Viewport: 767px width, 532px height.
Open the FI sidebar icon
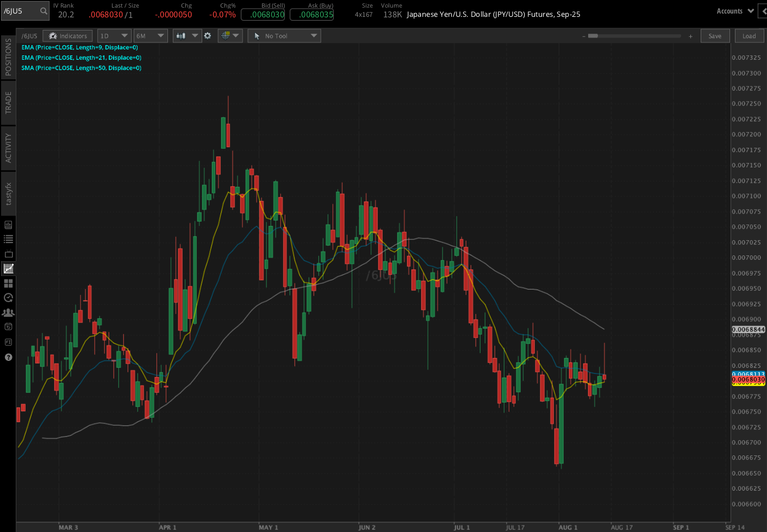pyautogui.click(x=8, y=342)
